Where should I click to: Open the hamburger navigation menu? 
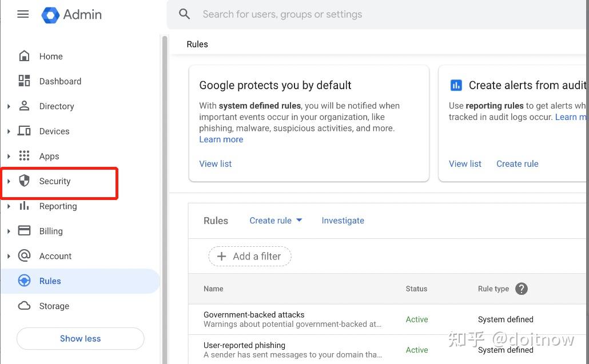pos(23,14)
